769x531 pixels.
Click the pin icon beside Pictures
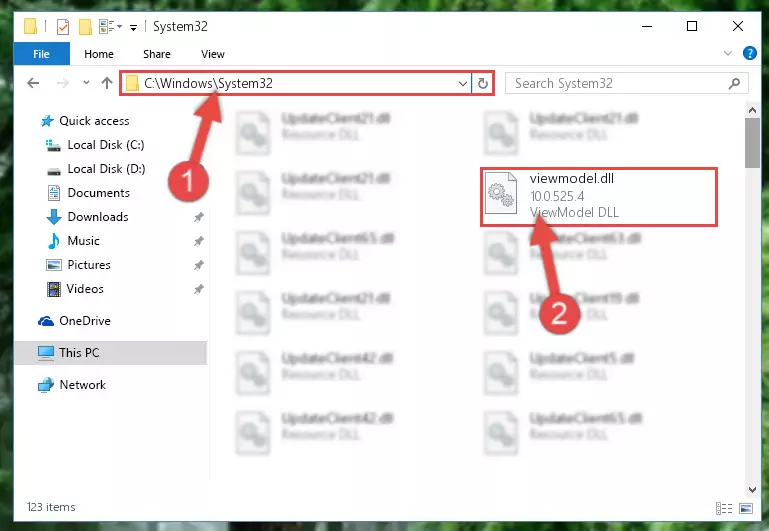pyautogui.click(x=199, y=265)
